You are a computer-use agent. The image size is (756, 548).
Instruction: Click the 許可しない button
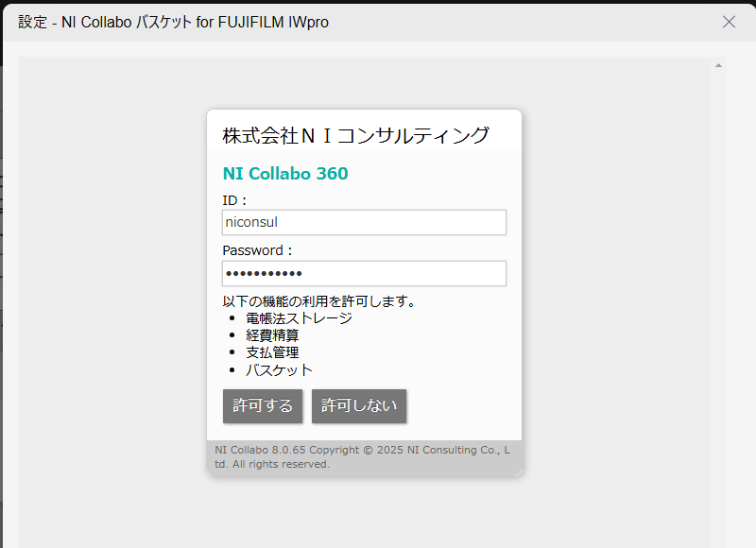359,406
